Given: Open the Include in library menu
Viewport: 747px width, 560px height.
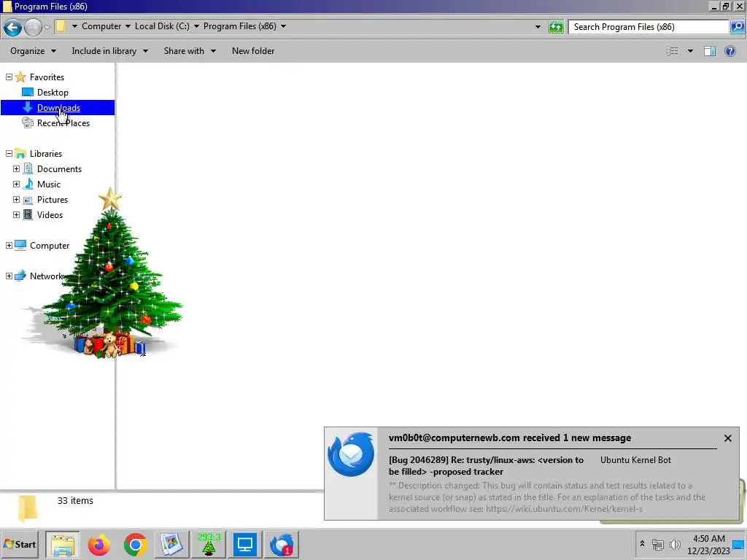Looking at the screenshot, I should [109, 51].
